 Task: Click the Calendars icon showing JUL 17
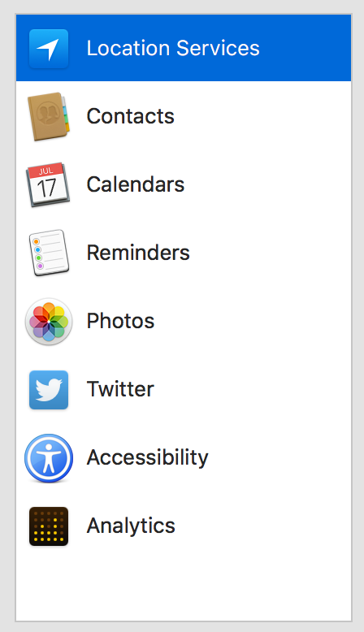(x=48, y=184)
